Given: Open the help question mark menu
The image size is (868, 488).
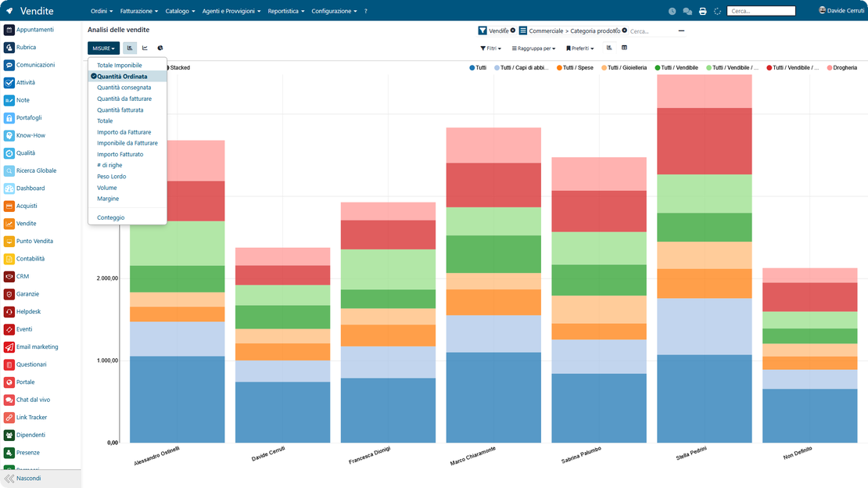Looking at the screenshot, I should click(x=366, y=11).
